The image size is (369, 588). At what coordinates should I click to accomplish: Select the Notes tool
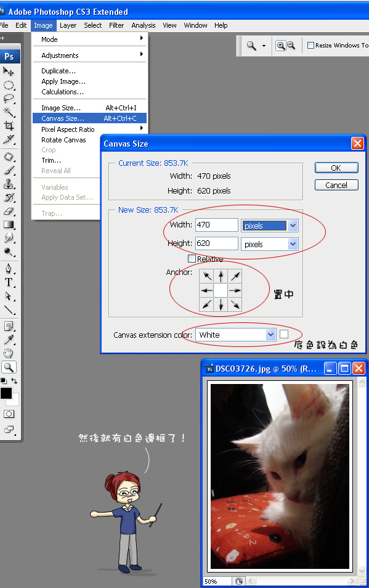click(x=9, y=326)
